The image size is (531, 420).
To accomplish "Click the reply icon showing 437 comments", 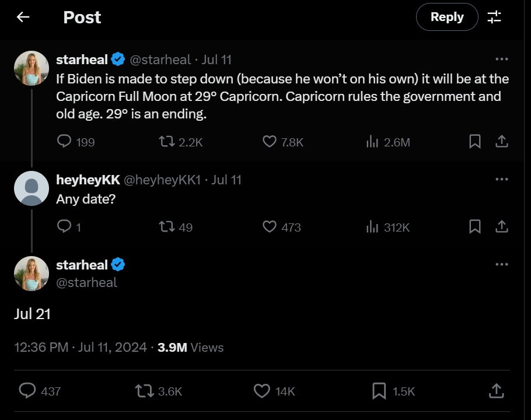I will pyautogui.click(x=27, y=391).
